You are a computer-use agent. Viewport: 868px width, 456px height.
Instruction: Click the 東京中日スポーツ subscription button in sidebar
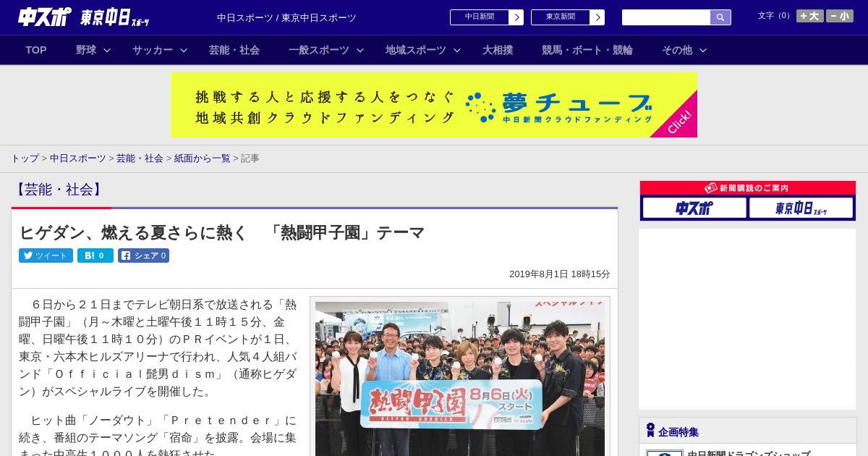click(801, 208)
